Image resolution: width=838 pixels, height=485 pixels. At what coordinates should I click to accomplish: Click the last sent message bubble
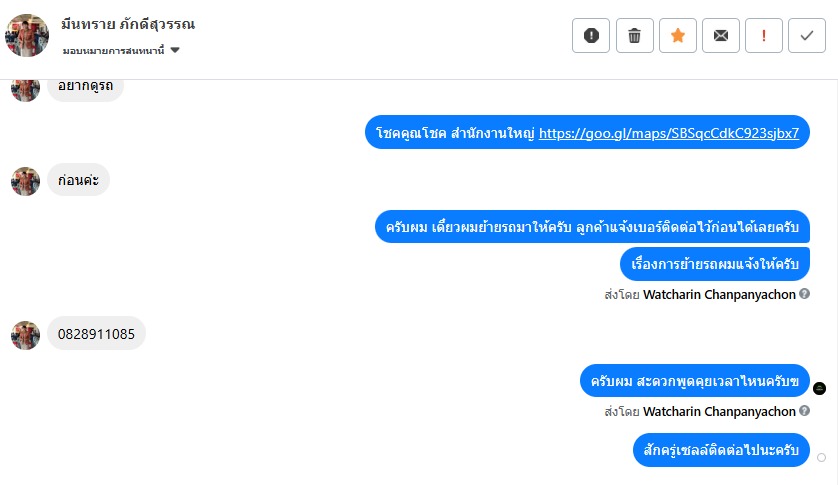720,450
